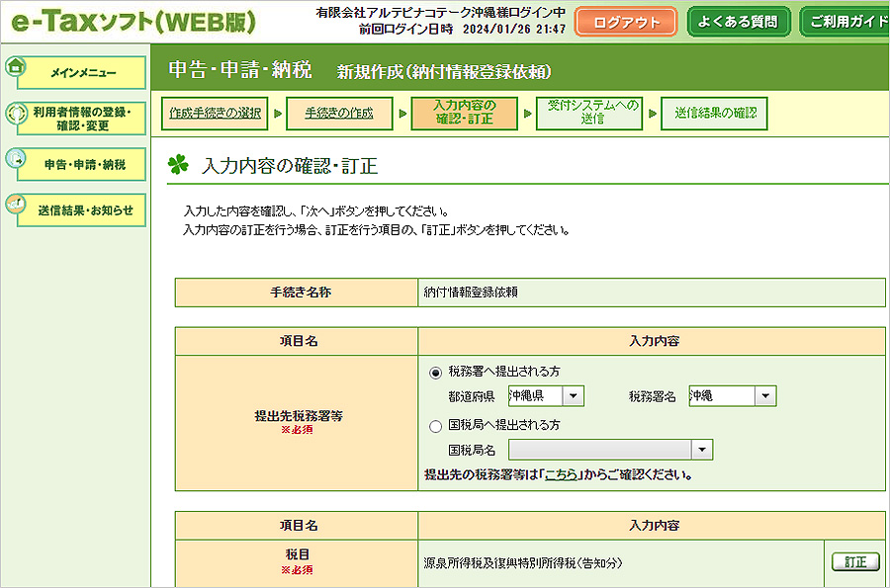
Task: Select the 作成手続きの選択 step
Action: (213, 113)
